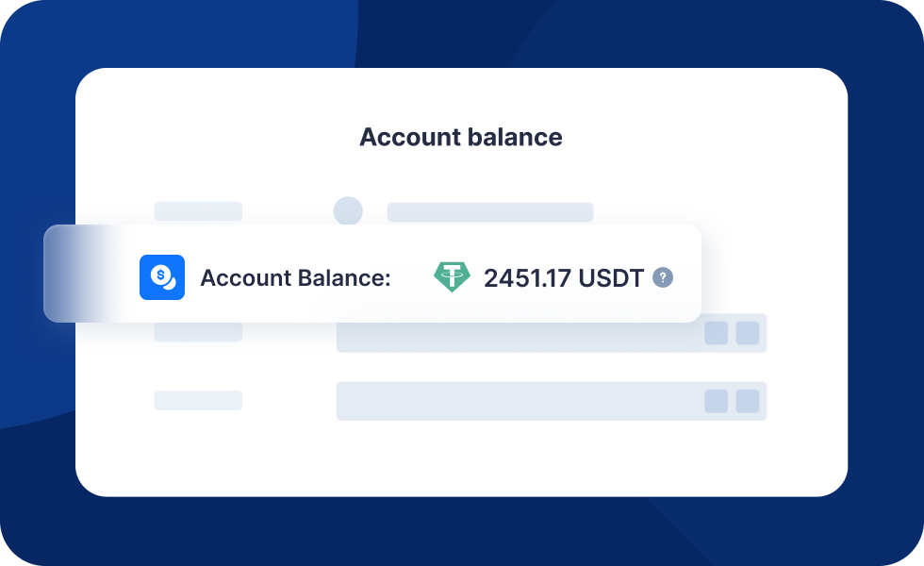The width and height of the screenshot is (924, 566).
Task: Click the empty white area below the bottom field
Action: [462, 458]
